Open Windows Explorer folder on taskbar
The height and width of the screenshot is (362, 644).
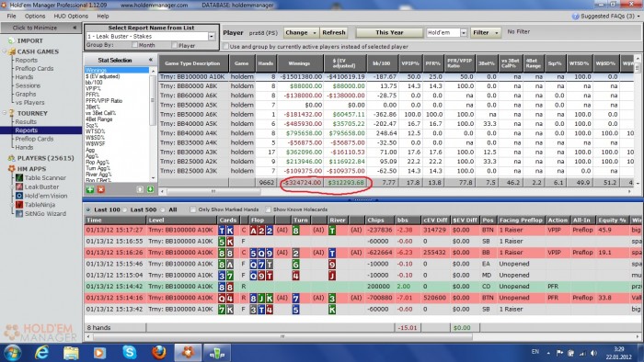[71, 353]
